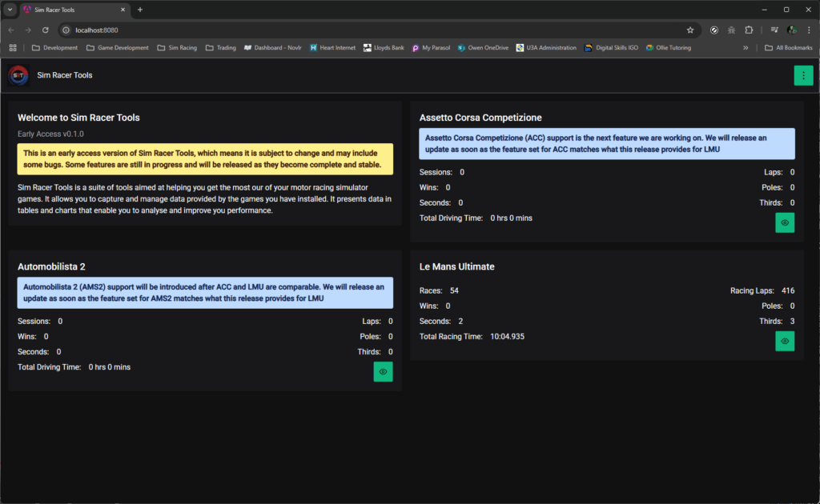The width and height of the screenshot is (820, 504).
Task: Click the Assetto Corsa Competizione heading
Action: pos(480,118)
